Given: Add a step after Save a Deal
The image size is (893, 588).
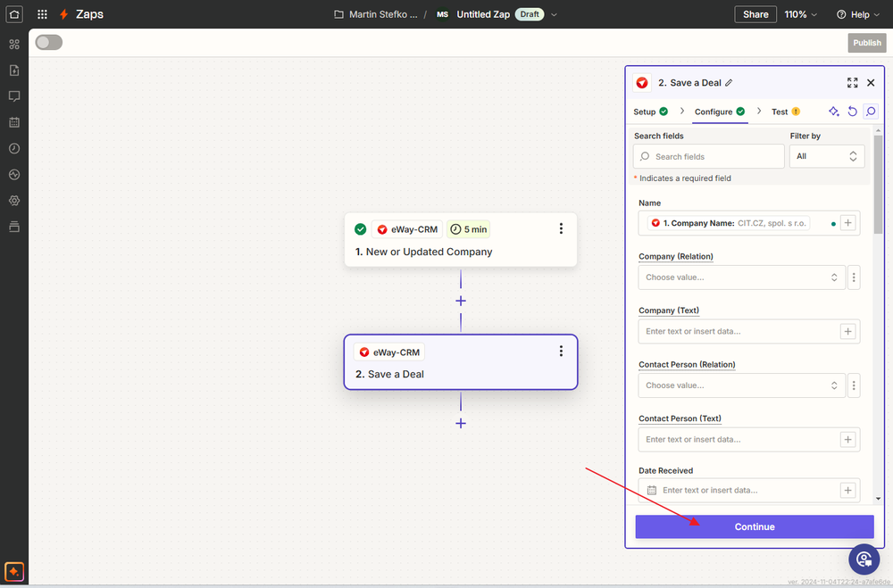Looking at the screenshot, I should pyautogui.click(x=461, y=423).
